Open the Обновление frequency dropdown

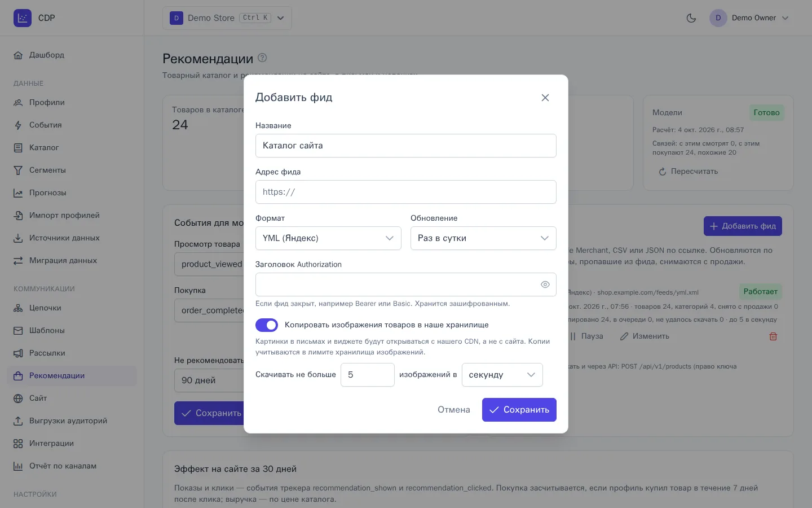tap(483, 238)
